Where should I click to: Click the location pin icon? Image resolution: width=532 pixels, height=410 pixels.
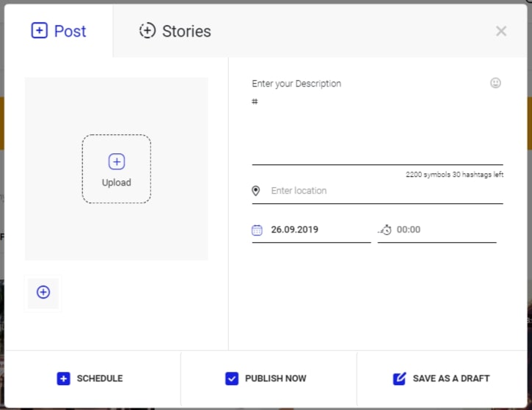(x=256, y=191)
